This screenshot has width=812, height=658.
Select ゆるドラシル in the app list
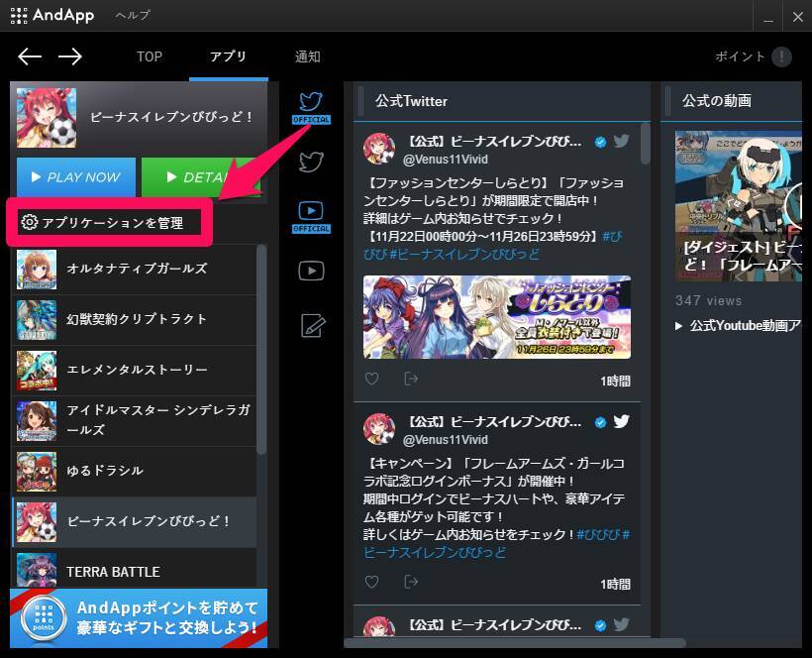click(134, 471)
